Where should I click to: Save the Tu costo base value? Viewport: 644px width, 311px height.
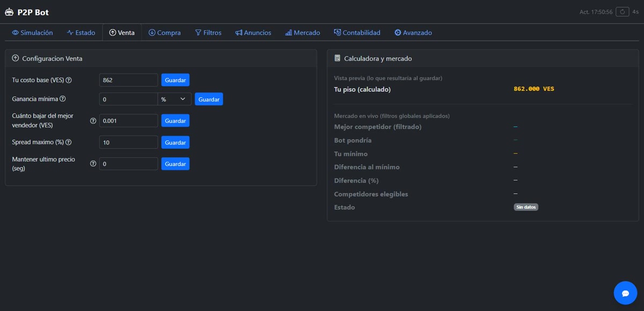point(175,80)
